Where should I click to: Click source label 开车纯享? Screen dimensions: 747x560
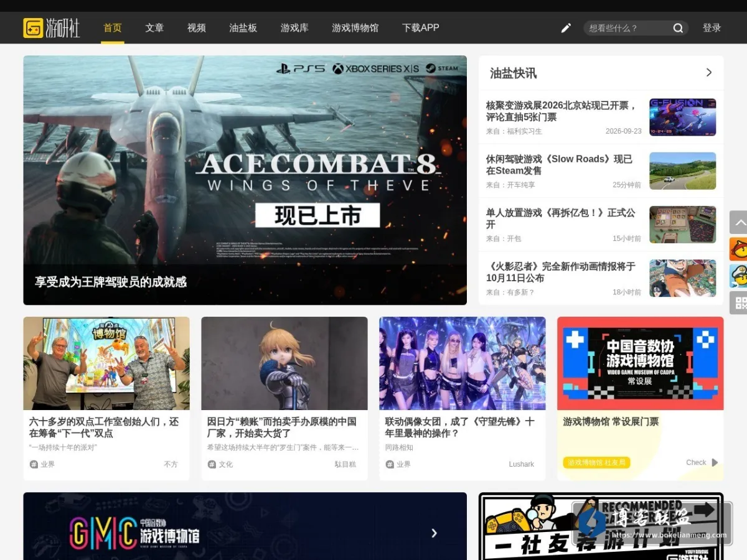[521, 185]
